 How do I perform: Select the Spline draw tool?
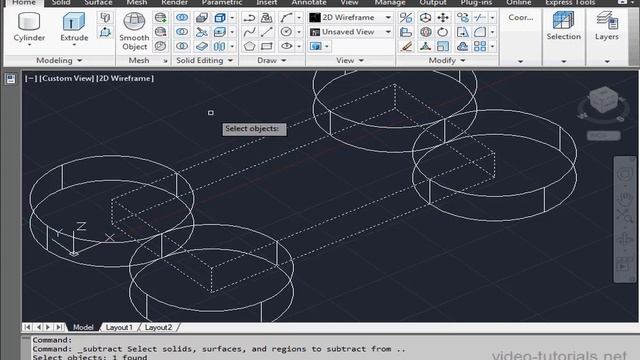tap(249, 32)
